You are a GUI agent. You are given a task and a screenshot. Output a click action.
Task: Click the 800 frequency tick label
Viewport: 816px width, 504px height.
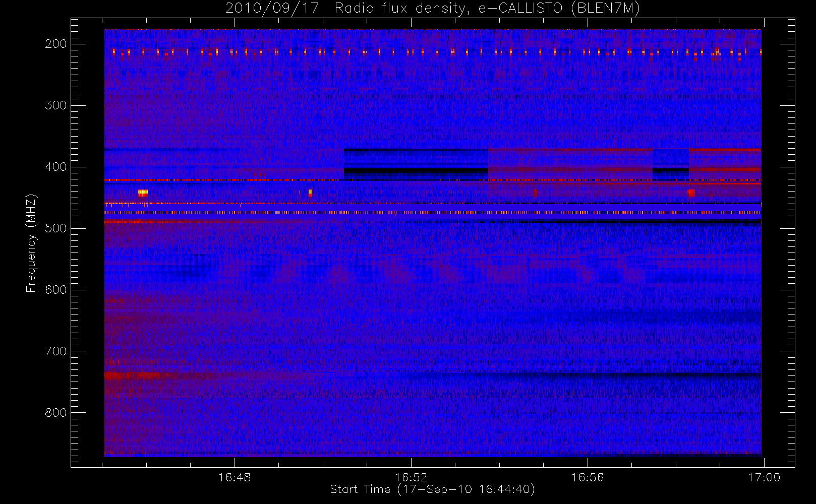point(56,413)
